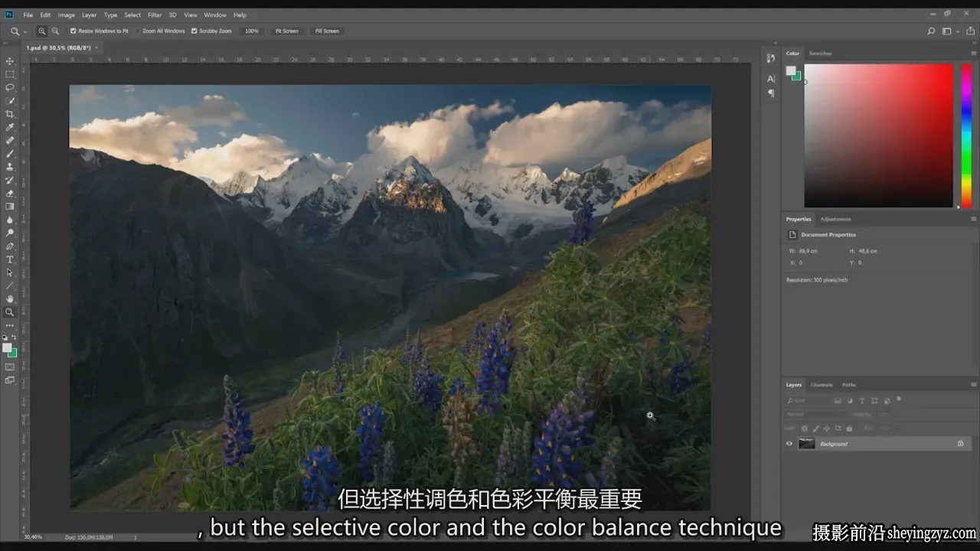
Task: Click the Lock all icon in Layers
Action: click(x=849, y=429)
